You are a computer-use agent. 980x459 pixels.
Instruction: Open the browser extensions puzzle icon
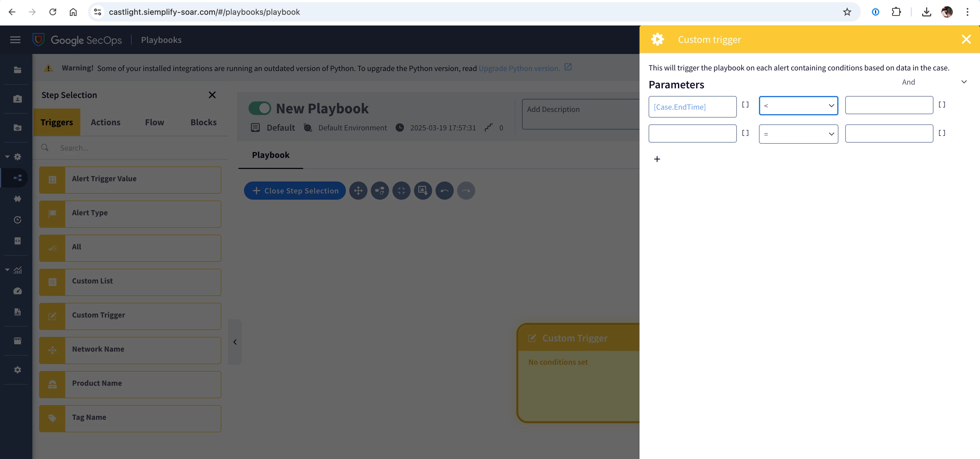[896, 12]
